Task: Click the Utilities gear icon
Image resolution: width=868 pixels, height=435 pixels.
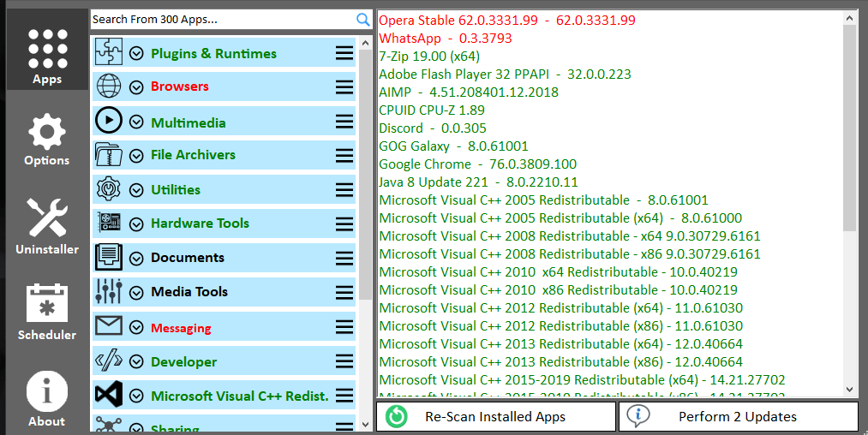Action: click(x=109, y=189)
